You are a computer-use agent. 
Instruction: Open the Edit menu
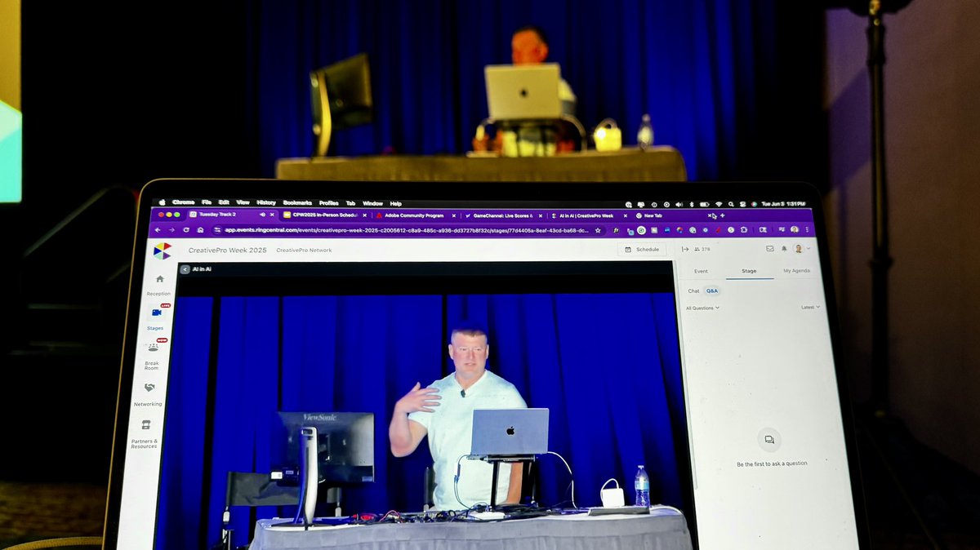(x=224, y=202)
